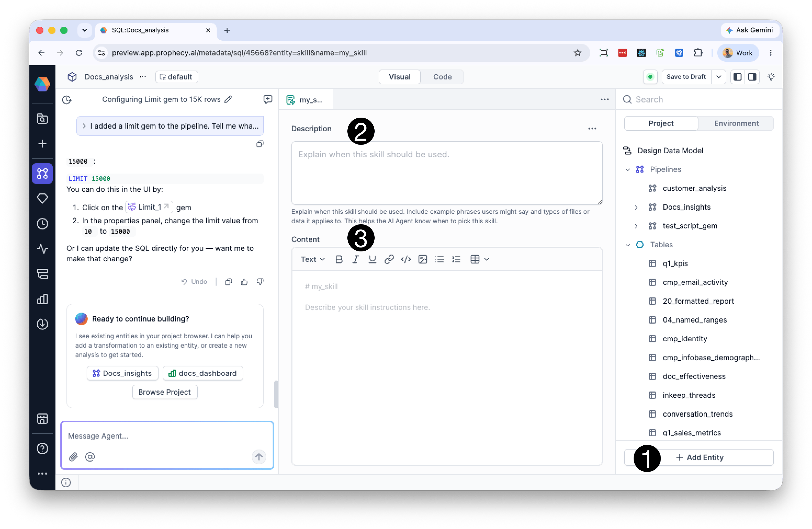
Task: Select the q1_kpis table
Action: point(675,263)
